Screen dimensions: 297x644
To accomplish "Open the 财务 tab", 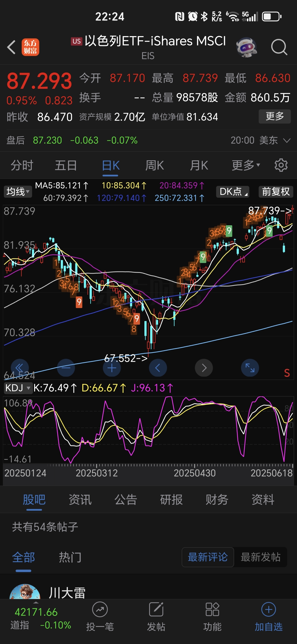I will click(217, 500).
